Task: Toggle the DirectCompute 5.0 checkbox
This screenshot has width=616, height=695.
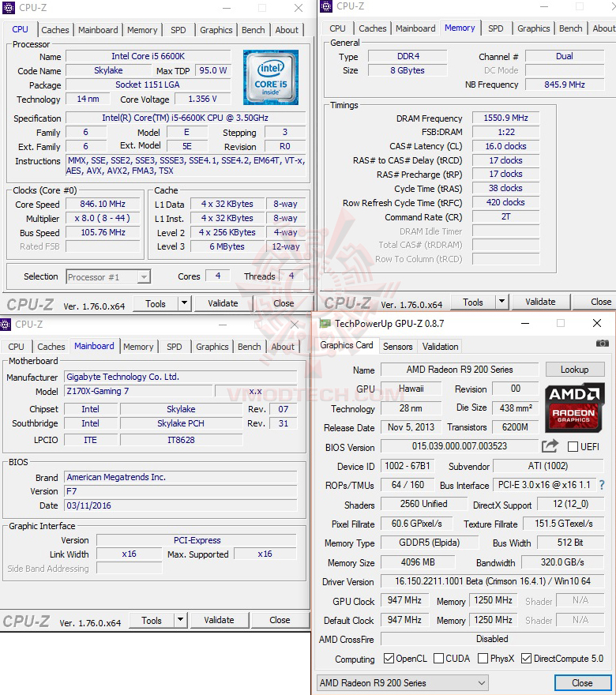Action: pos(527,658)
